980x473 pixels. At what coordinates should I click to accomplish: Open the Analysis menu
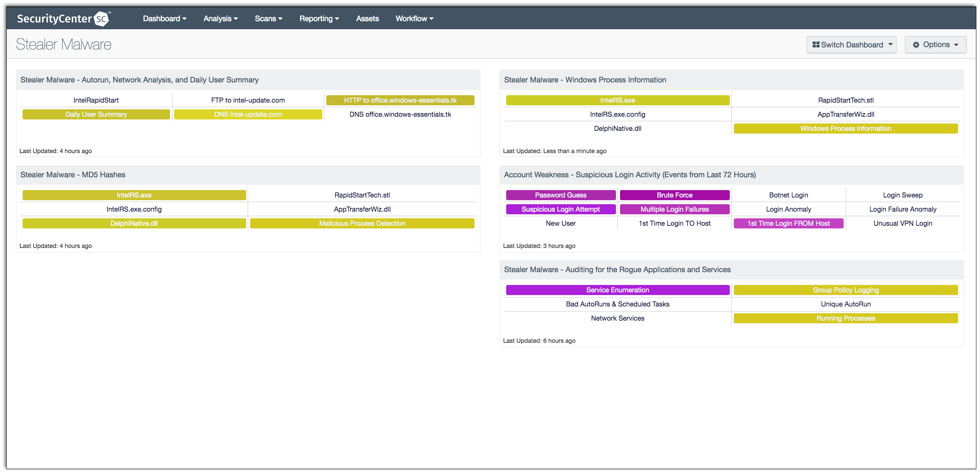click(x=220, y=19)
